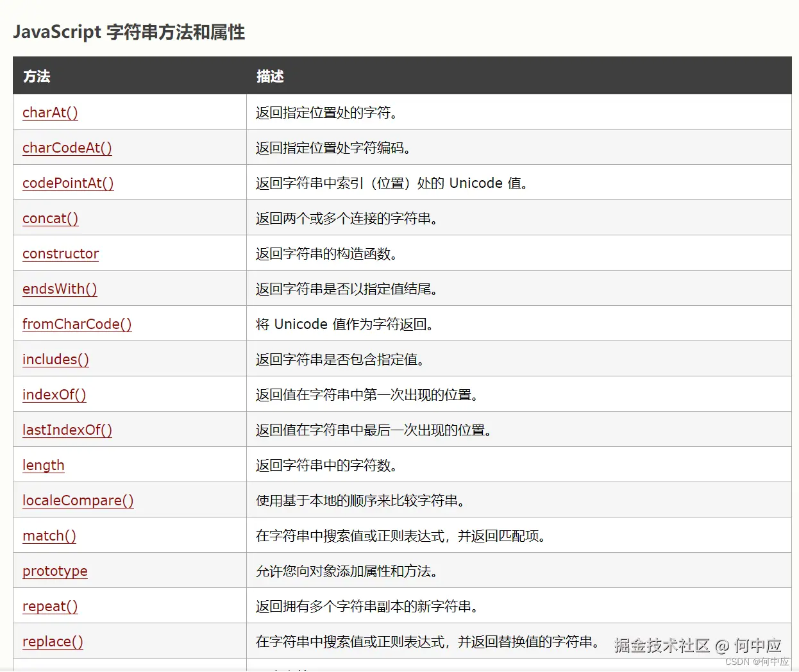Select the match() row description text
The width and height of the screenshot is (799, 672).
[401, 536]
